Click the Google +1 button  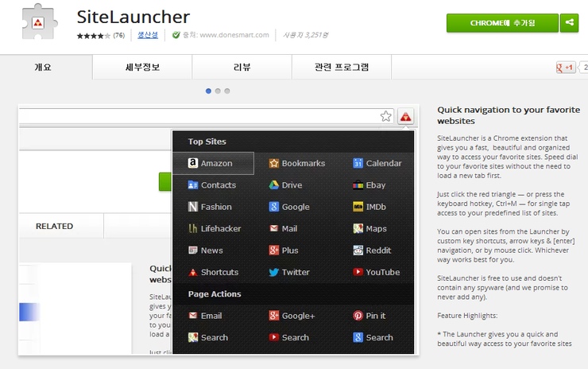[566, 68]
